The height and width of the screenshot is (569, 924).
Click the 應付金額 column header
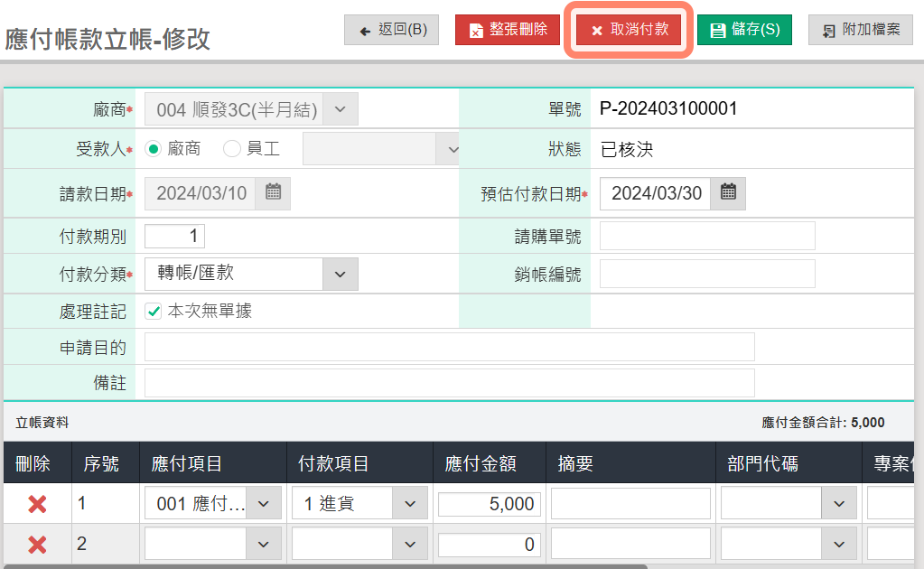(x=481, y=464)
